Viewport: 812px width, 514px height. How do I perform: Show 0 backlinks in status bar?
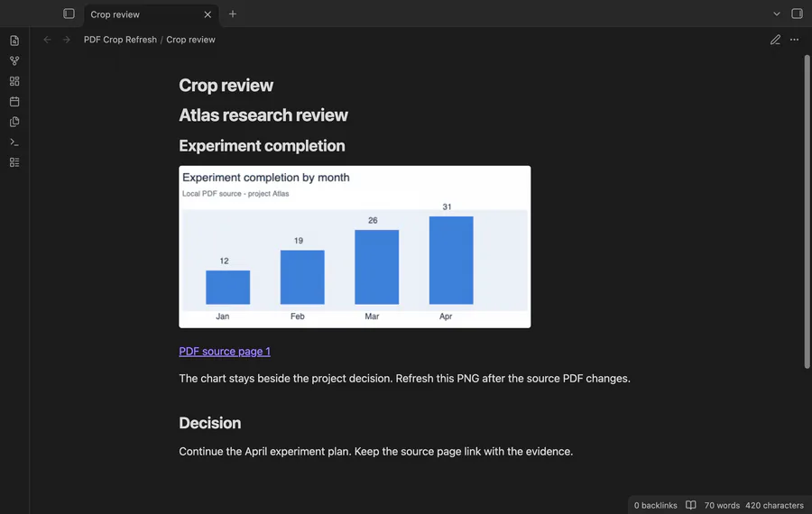click(655, 505)
